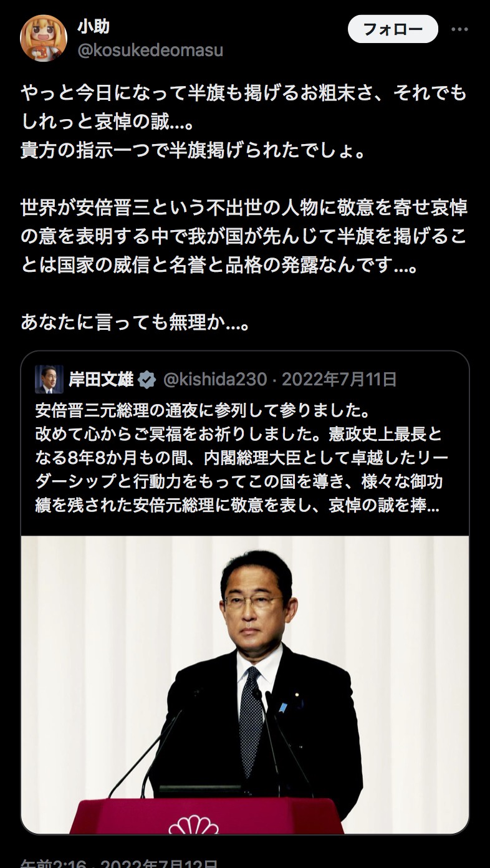Open the @kishida230 handle
490x868 pixels.
[x=215, y=379]
